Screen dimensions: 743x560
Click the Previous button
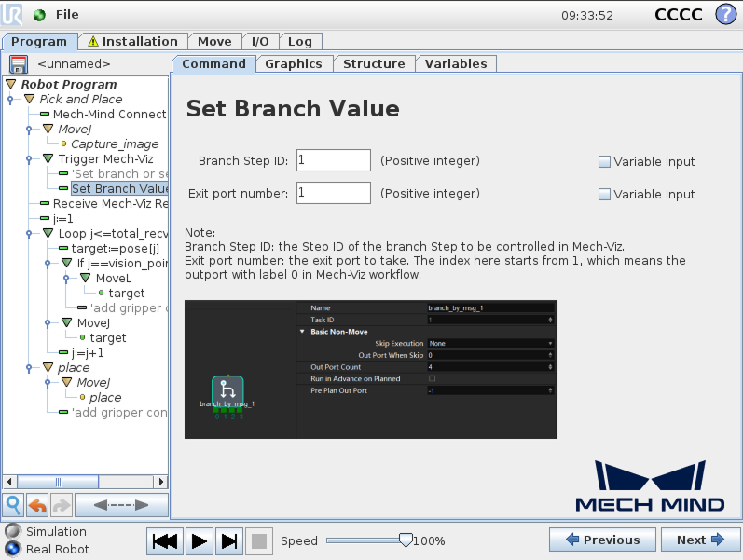pyautogui.click(x=602, y=540)
